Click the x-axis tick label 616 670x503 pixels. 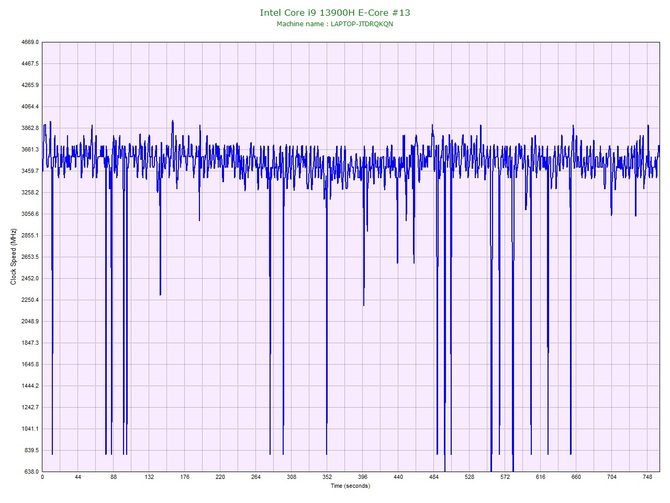click(540, 477)
